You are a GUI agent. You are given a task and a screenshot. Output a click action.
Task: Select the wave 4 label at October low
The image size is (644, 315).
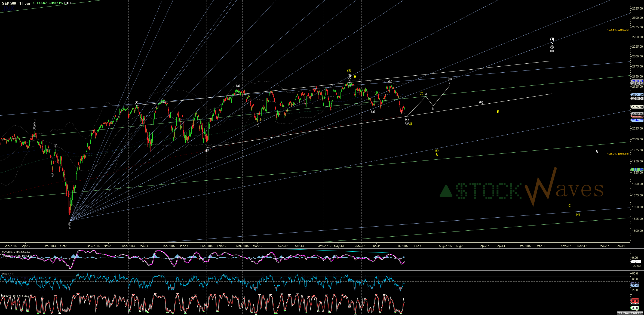click(x=70, y=228)
